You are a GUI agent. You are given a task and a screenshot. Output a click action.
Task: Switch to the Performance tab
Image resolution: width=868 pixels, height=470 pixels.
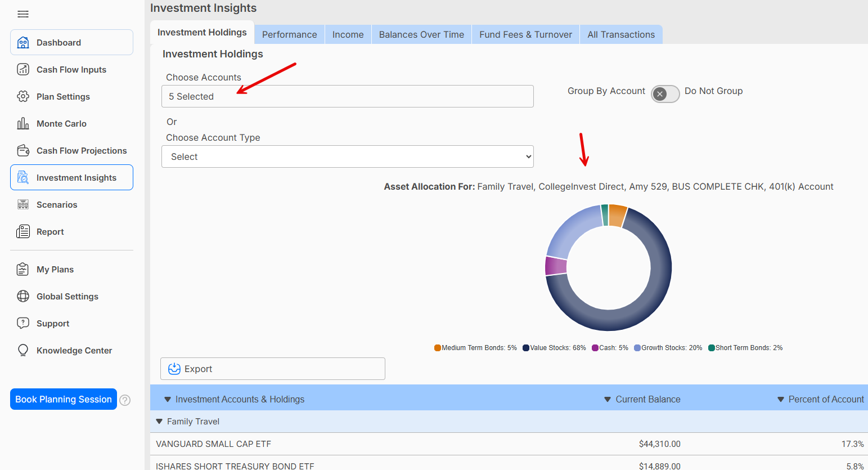click(x=290, y=34)
